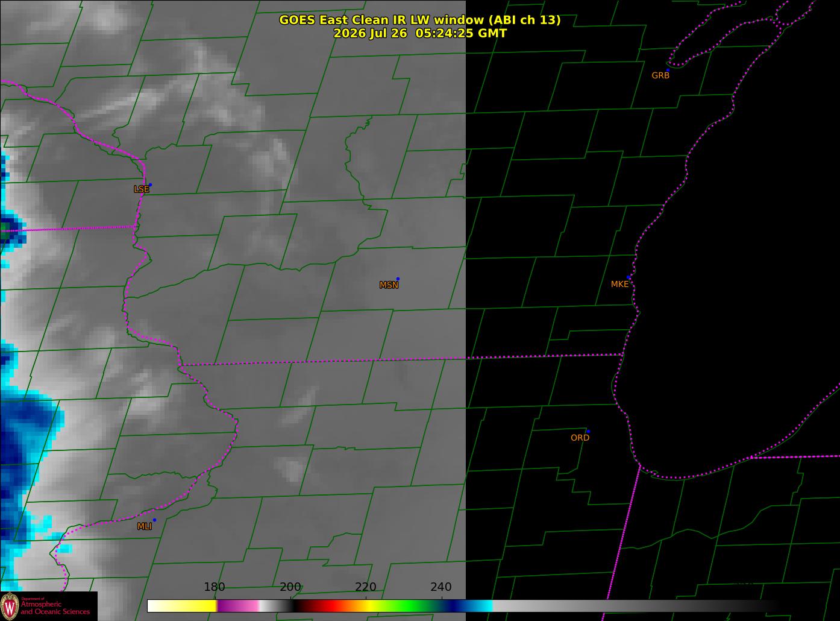840x621 pixels.
Task: Click the LSE station marker
Action: point(150,184)
